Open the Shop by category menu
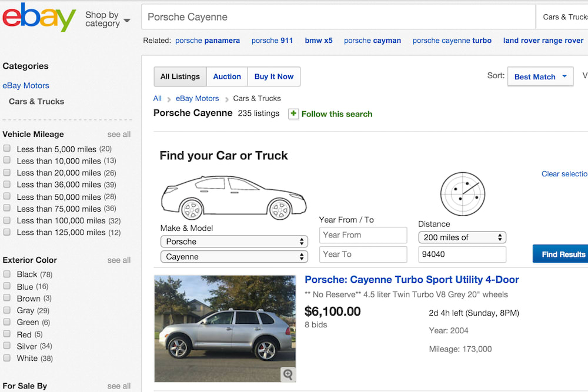 click(x=108, y=19)
